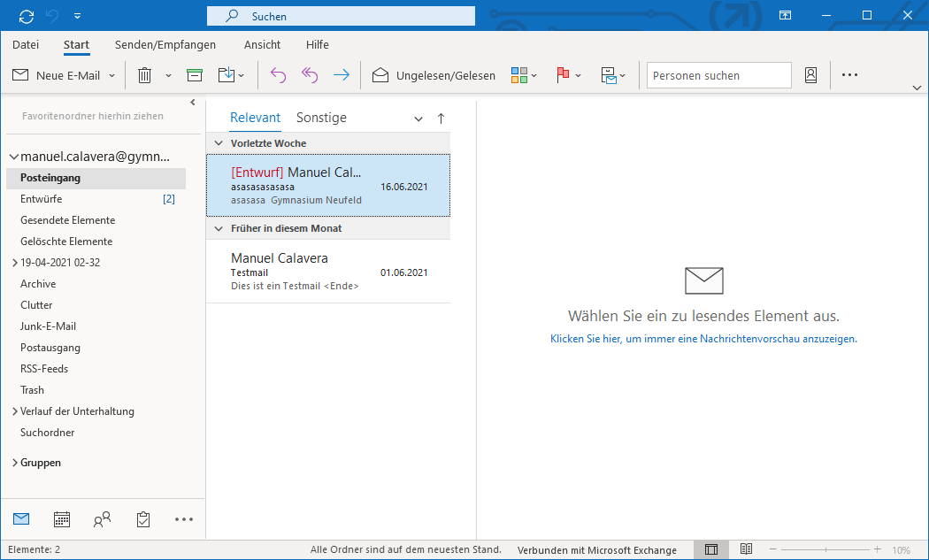Open the Neue E-Mail dropdown arrow
The height and width of the screenshot is (560, 929).
pos(112,76)
